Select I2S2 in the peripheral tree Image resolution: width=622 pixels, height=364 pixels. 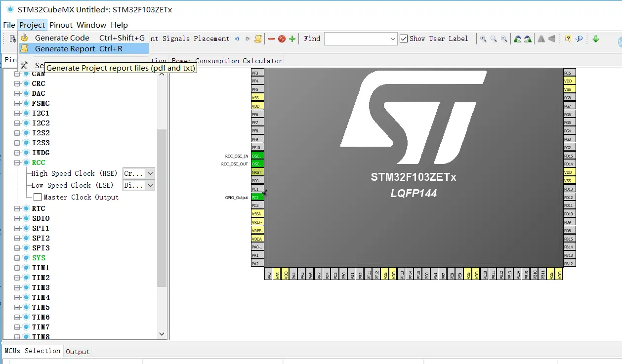[41, 133]
